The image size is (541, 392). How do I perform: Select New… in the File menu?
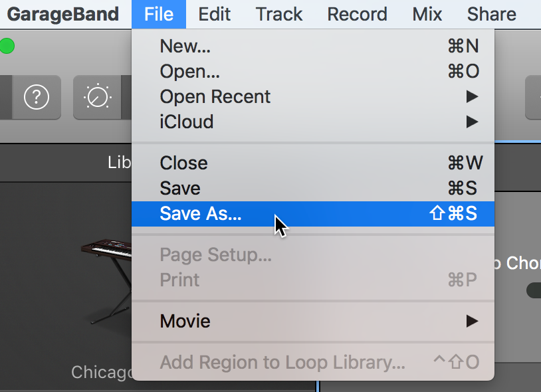(313, 47)
